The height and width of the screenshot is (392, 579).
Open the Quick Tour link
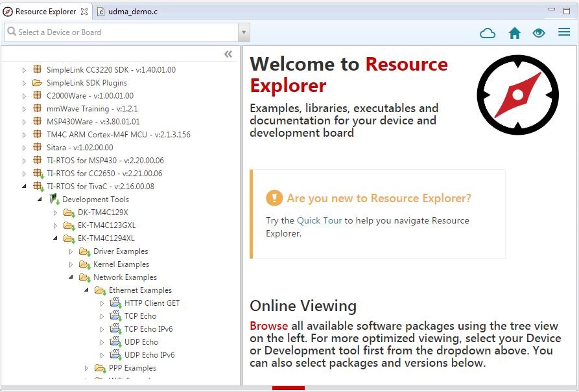tap(320, 220)
